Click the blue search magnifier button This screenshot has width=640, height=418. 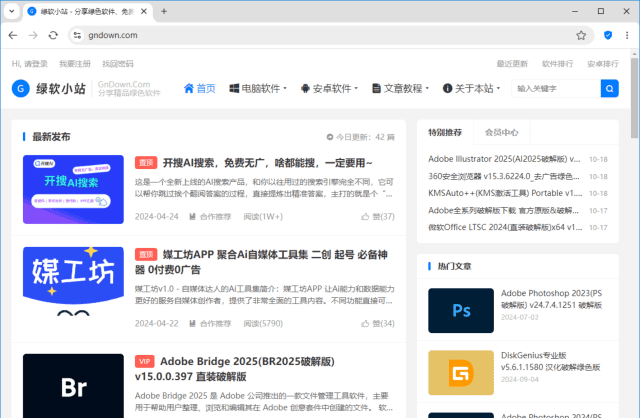[x=609, y=89]
